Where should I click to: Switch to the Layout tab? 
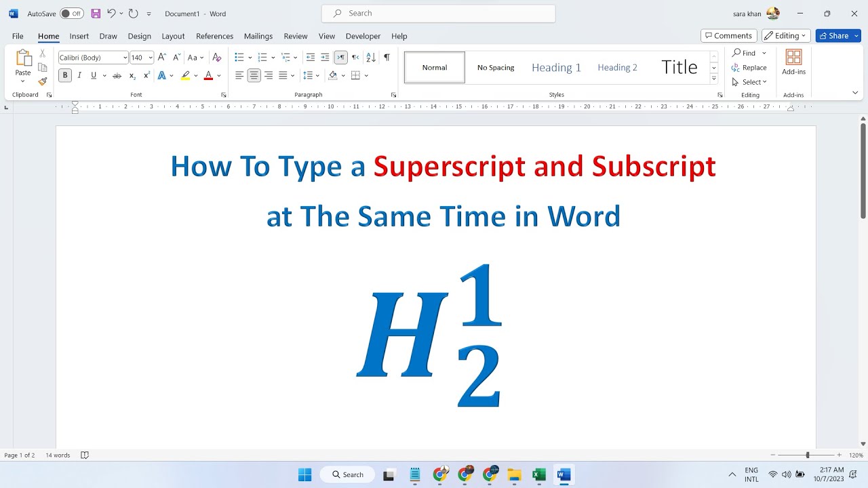(173, 36)
